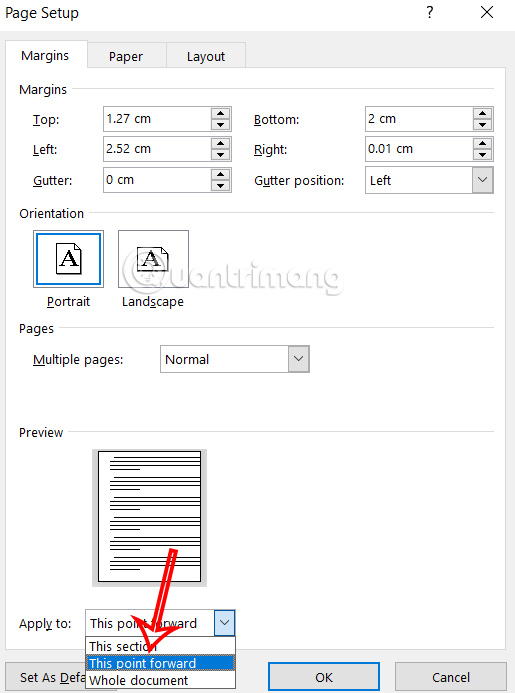Click the Set As Default button
Viewport: 515px width, 693px height.
click(46, 677)
